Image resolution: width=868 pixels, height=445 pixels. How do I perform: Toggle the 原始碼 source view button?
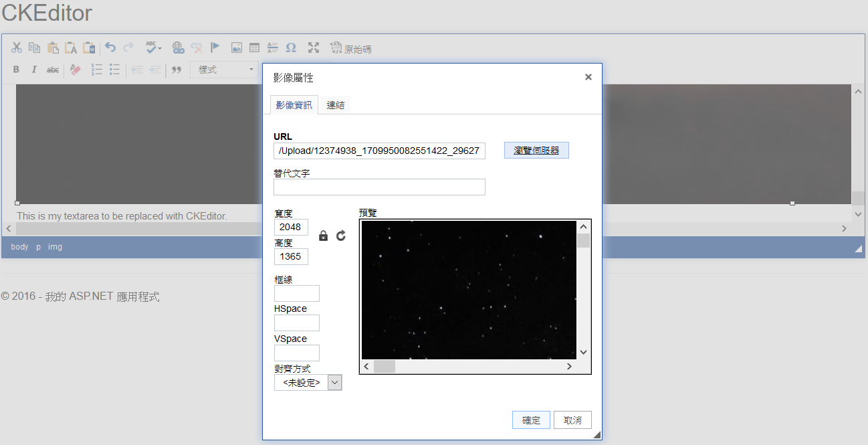(x=351, y=48)
